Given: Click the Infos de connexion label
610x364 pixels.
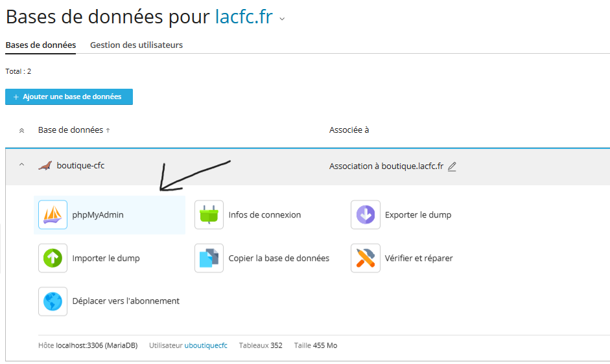Looking at the screenshot, I should coord(264,214).
